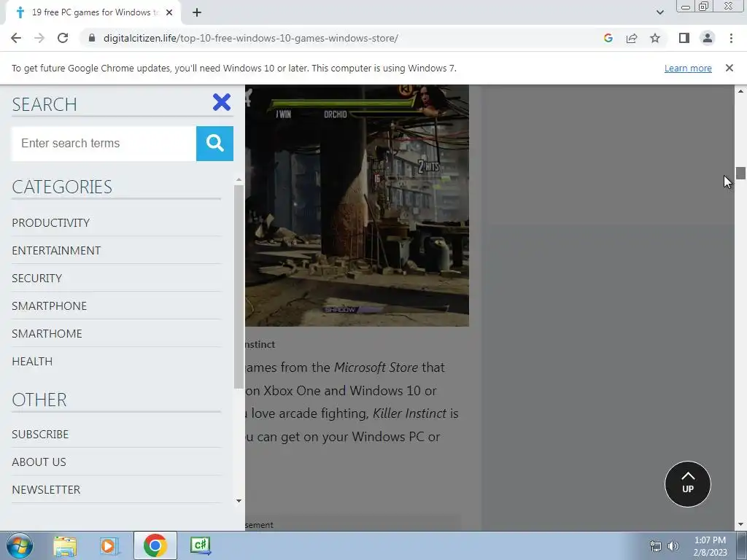Close the 19 free PC games tab
This screenshot has width=747, height=560.
tap(169, 13)
